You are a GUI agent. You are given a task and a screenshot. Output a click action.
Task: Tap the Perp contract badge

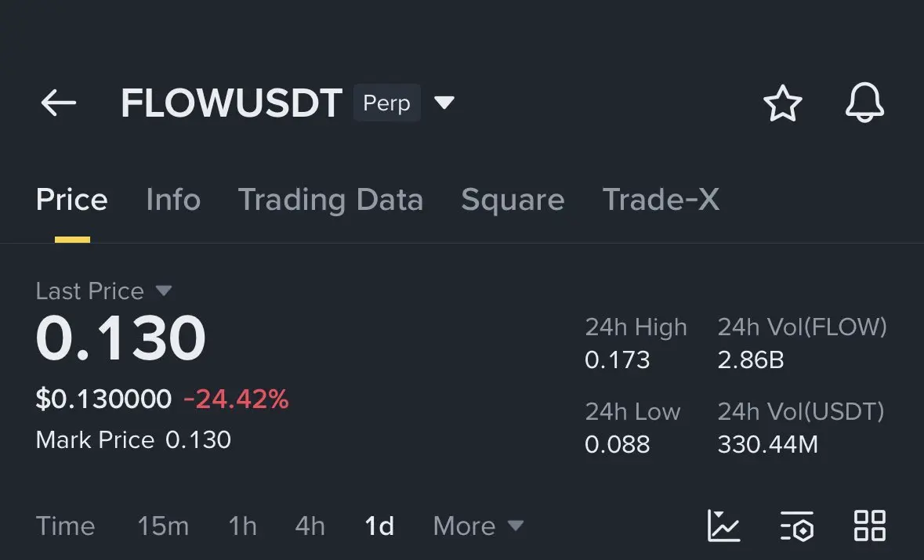coord(386,103)
